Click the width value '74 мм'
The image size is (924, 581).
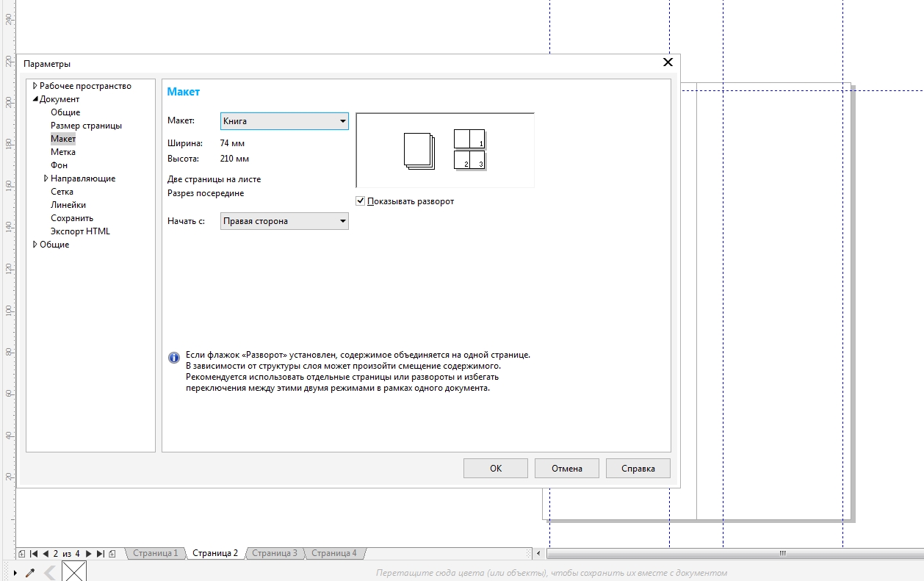[x=232, y=143]
